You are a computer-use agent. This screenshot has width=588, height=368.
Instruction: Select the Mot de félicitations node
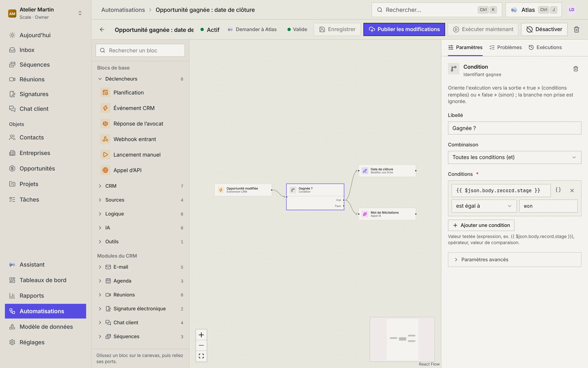pos(387,214)
